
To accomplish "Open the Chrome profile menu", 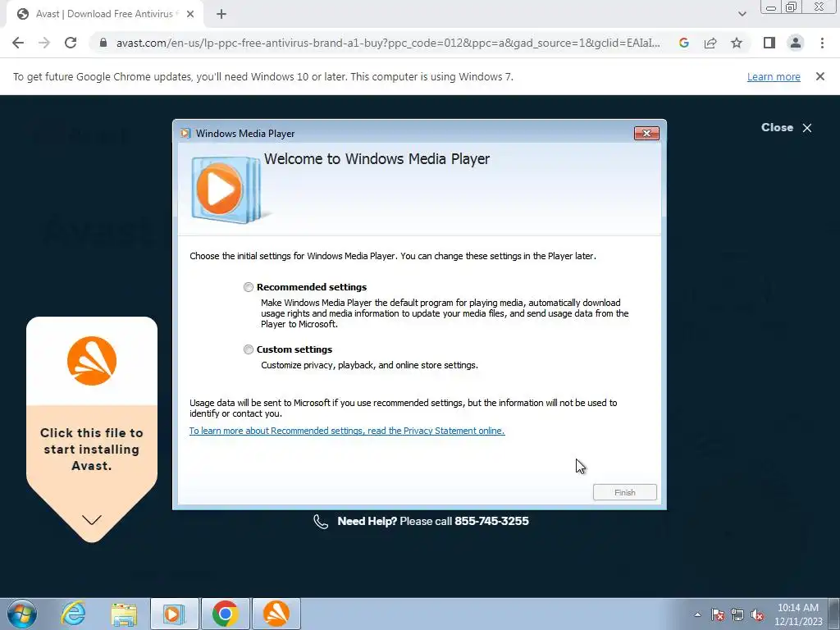I will (x=796, y=43).
